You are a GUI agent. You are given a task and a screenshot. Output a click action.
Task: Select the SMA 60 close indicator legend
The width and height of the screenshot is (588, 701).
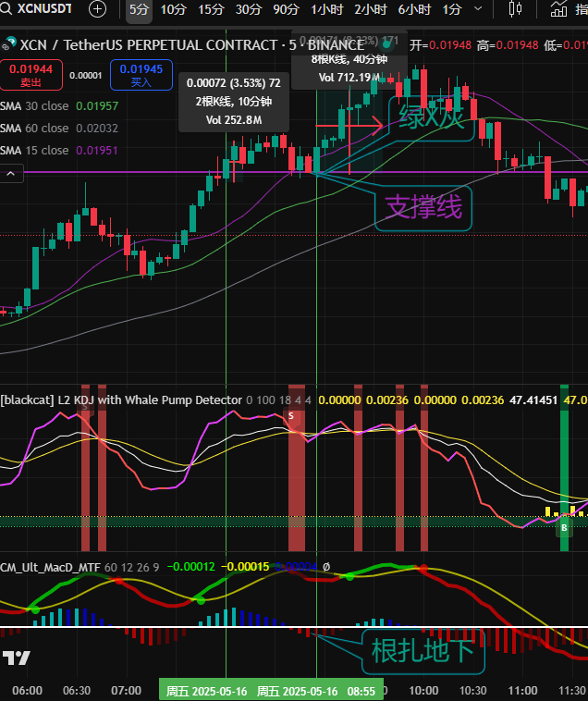coord(59,129)
